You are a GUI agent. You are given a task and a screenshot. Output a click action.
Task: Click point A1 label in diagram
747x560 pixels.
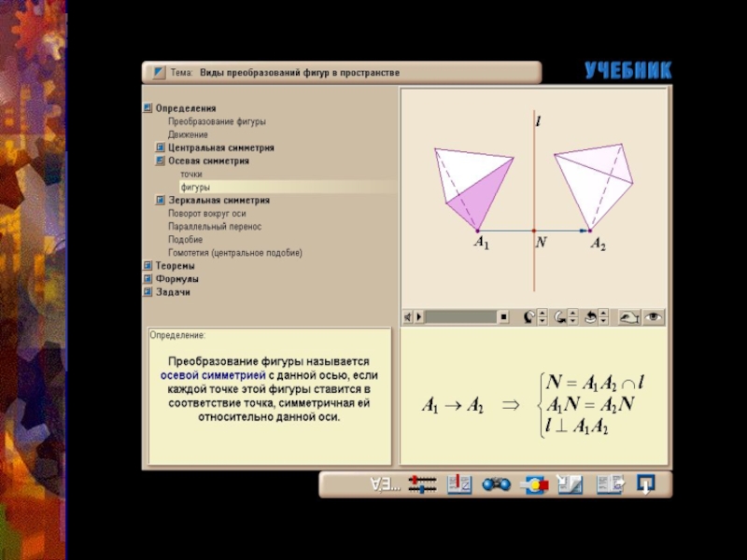[x=481, y=243]
